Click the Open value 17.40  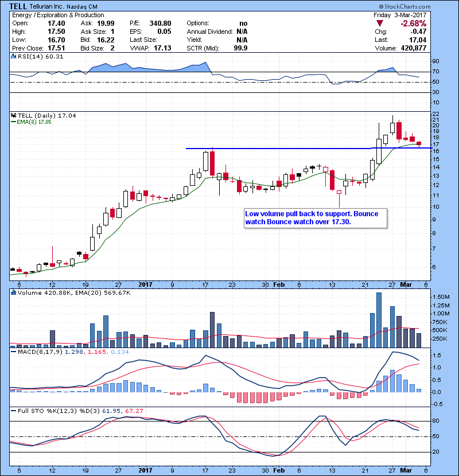[56, 24]
